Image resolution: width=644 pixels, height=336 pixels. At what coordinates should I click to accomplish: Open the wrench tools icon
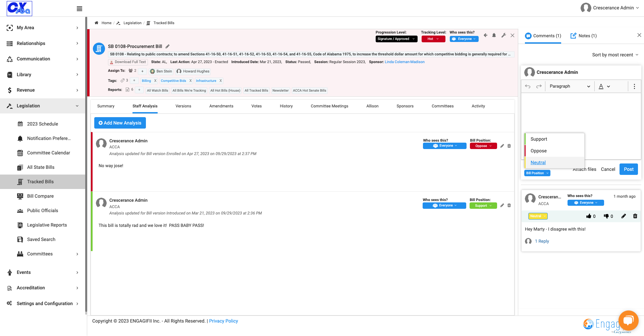(x=503, y=35)
